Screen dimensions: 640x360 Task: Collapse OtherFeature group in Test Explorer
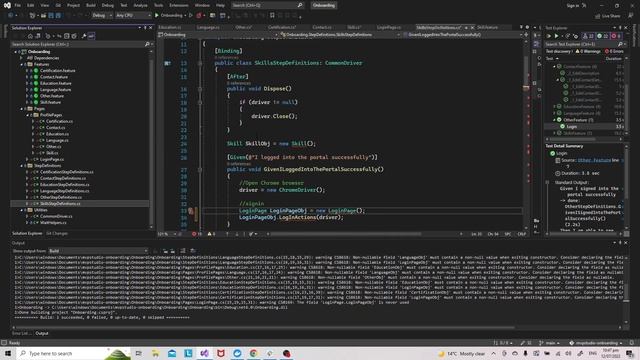coord(554,120)
